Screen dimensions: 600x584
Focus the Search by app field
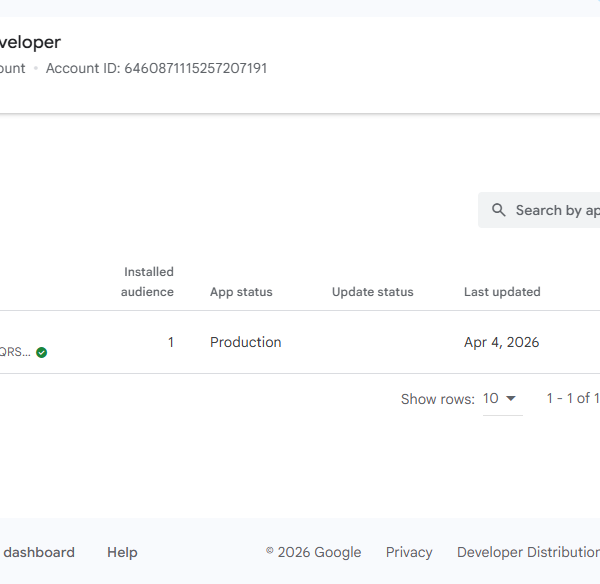pos(539,210)
